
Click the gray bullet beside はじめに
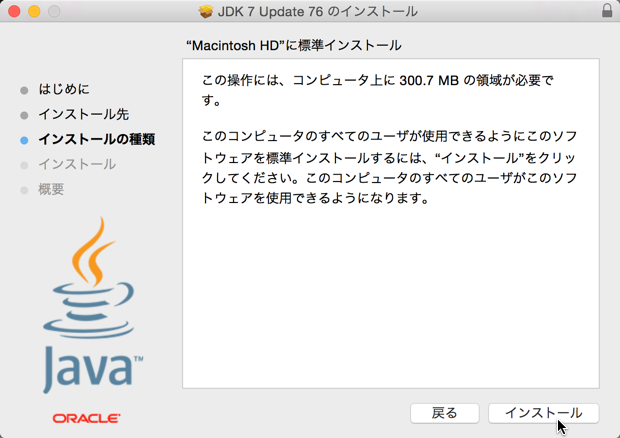point(24,91)
